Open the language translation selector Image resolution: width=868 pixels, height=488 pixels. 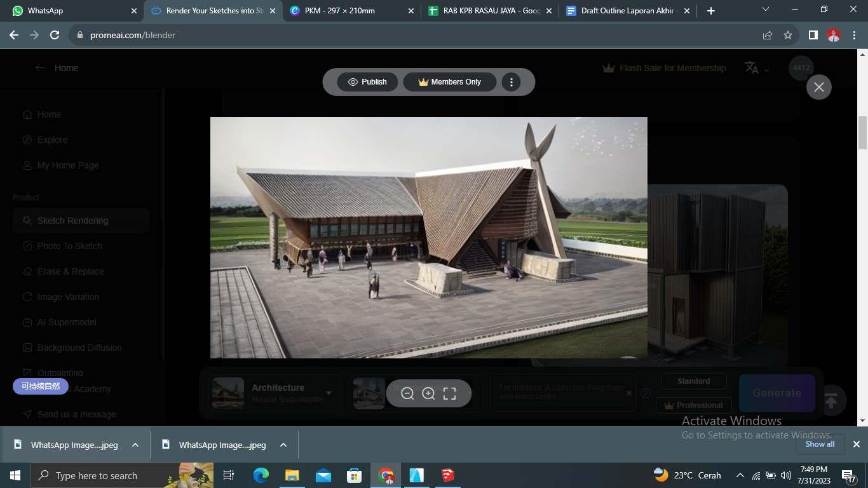[756, 68]
